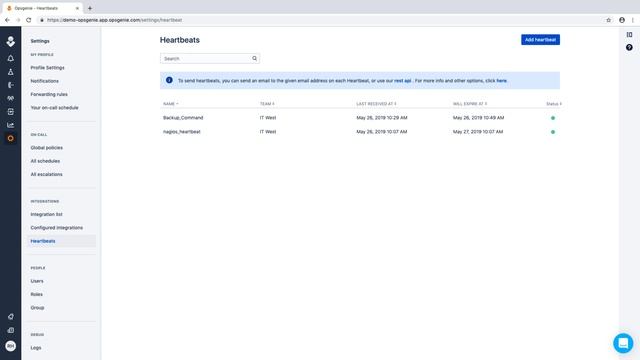Open Incidents icon in dark sidebar

(11, 72)
